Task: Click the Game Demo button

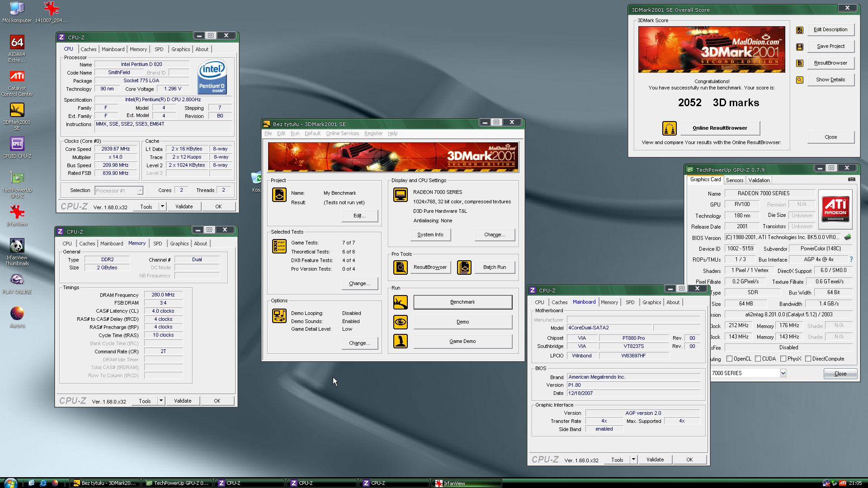Action: 462,342
